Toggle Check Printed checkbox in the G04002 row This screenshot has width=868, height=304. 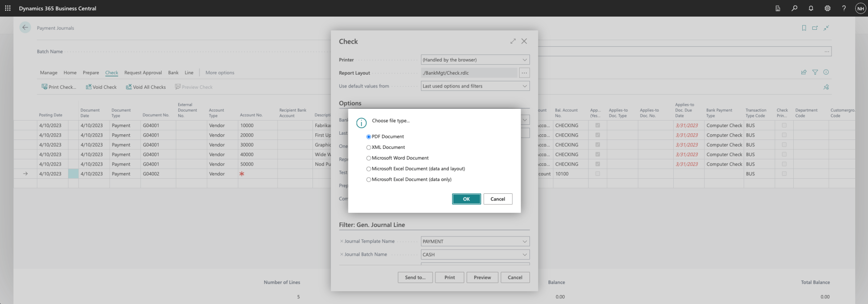pos(784,174)
